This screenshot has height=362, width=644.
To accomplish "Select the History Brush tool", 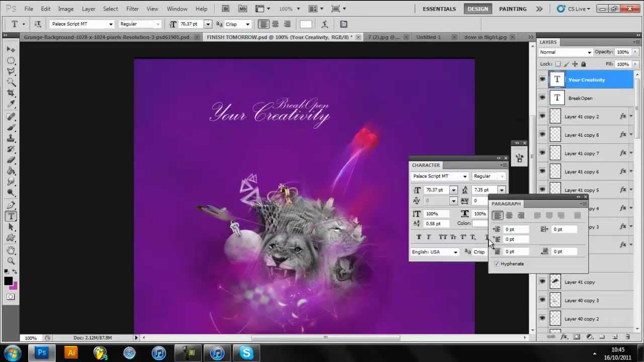I will 11,150.
